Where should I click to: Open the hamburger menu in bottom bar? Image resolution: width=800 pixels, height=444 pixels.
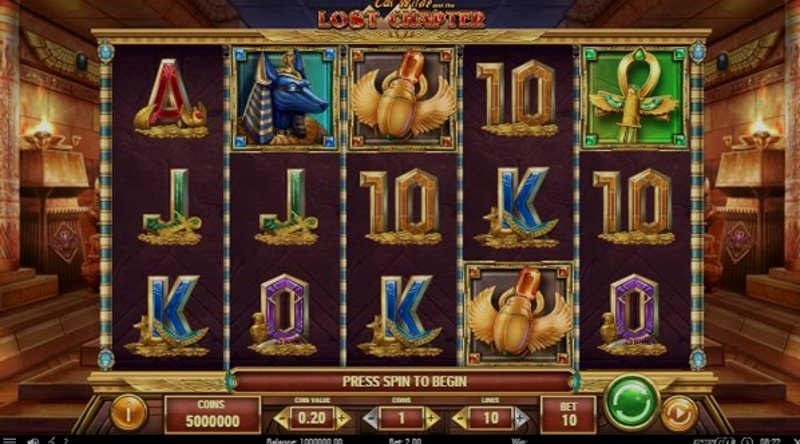pos(9,440)
